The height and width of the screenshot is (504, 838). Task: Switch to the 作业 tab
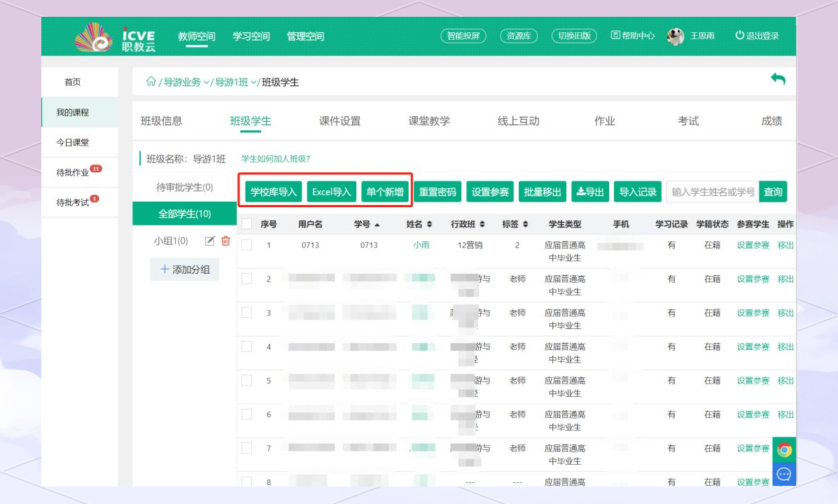click(605, 121)
